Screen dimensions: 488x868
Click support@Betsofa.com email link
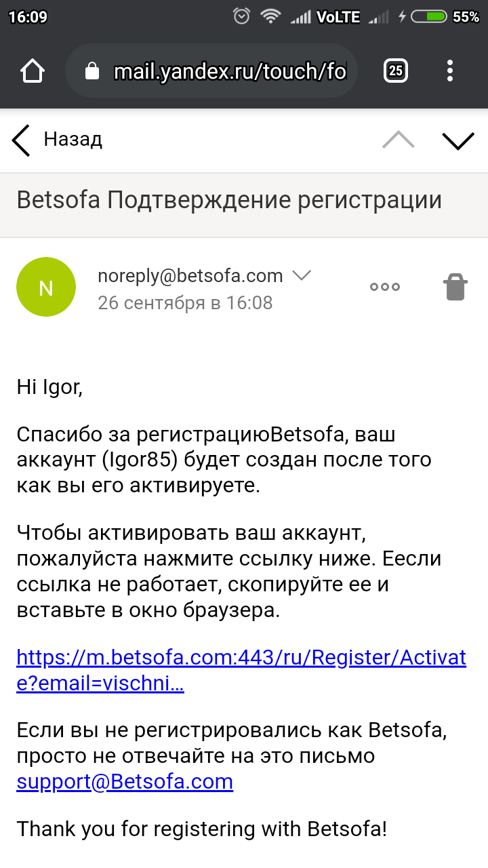pos(125,781)
